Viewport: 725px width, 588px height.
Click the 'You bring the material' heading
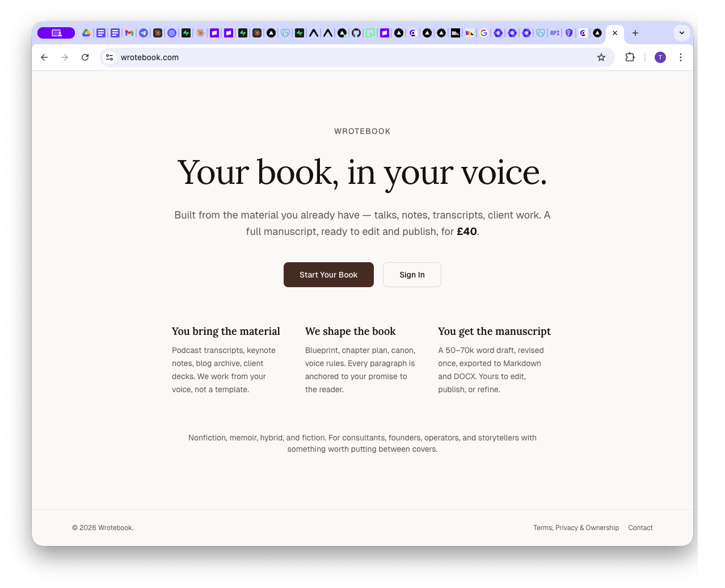(x=226, y=331)
